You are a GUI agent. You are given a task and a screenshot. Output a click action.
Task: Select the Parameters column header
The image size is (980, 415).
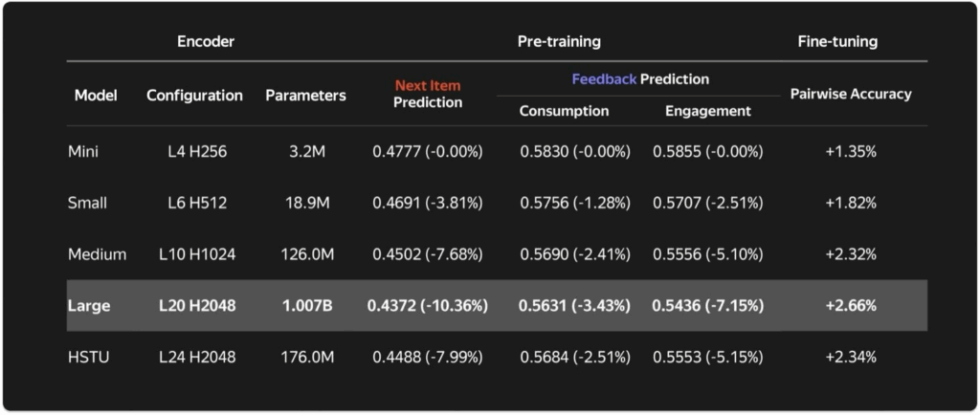305,96
